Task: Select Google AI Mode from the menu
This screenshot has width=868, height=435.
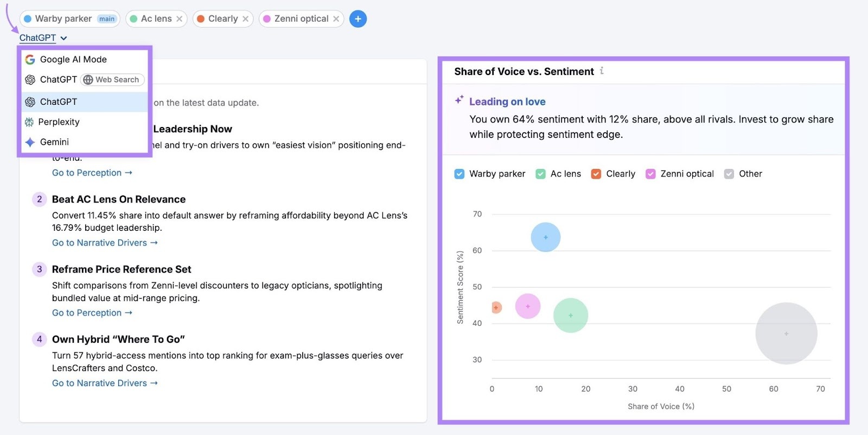Action: click(x=73, y=59)
